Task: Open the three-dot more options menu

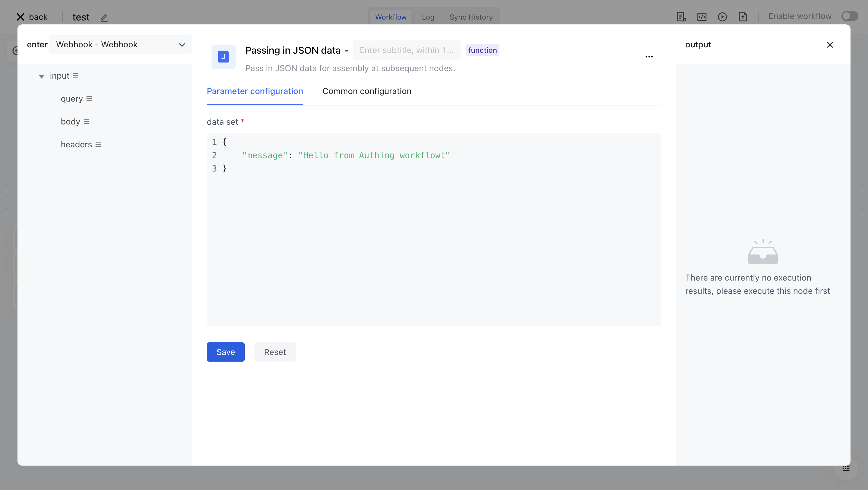Action: (x=649, y=57)
